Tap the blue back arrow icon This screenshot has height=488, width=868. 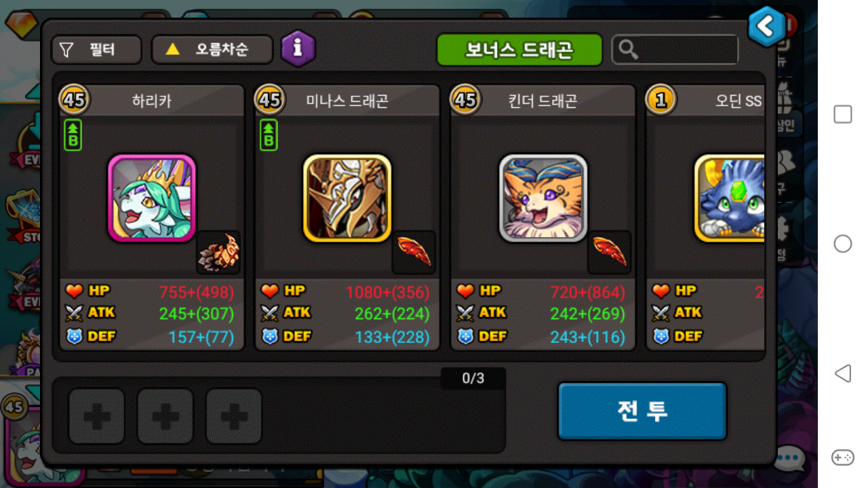[x=766, y=26]
